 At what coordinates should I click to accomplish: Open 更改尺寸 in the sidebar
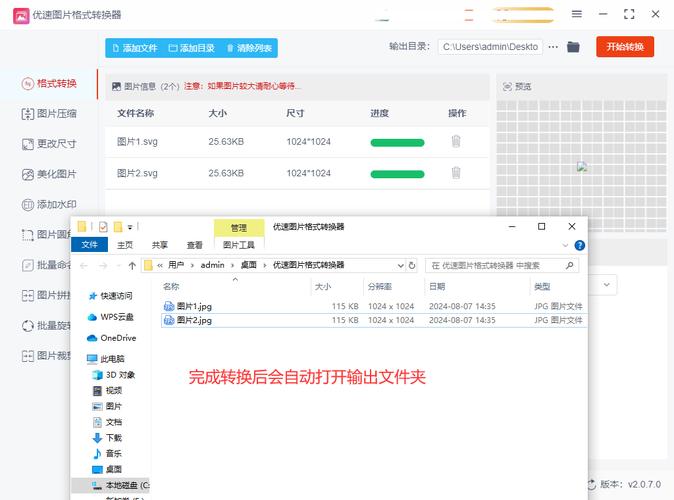(x=49, y=144)
